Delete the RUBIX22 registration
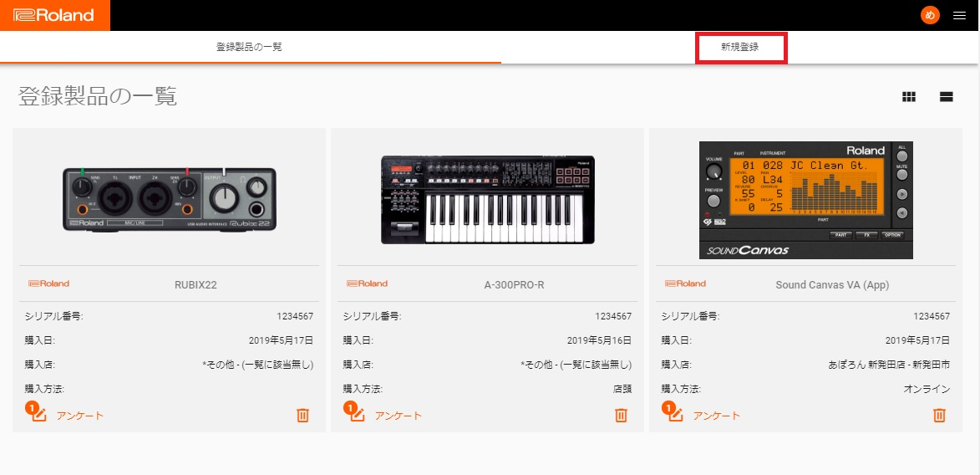Screen dimensions: 980x475 click(x=302, y=415)
